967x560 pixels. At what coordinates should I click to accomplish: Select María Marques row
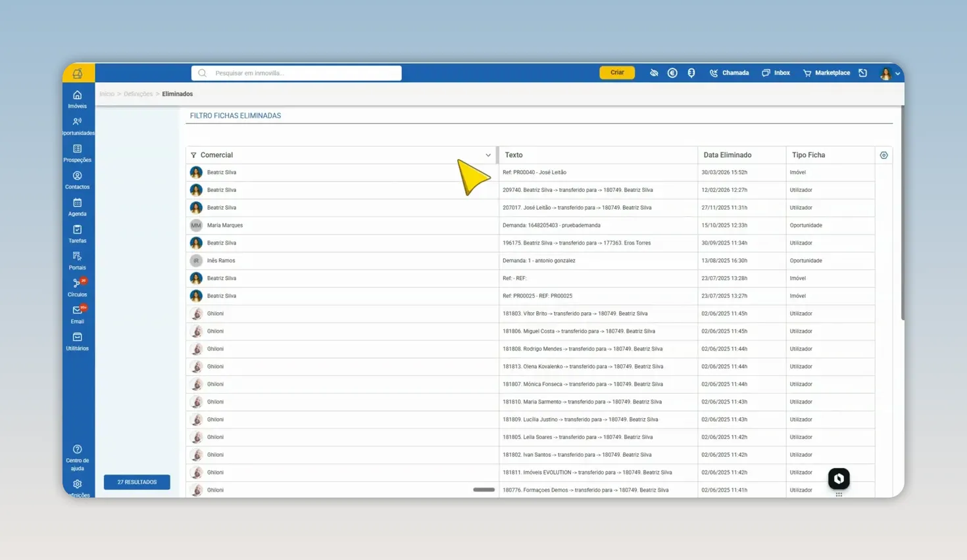click(530, 225)
